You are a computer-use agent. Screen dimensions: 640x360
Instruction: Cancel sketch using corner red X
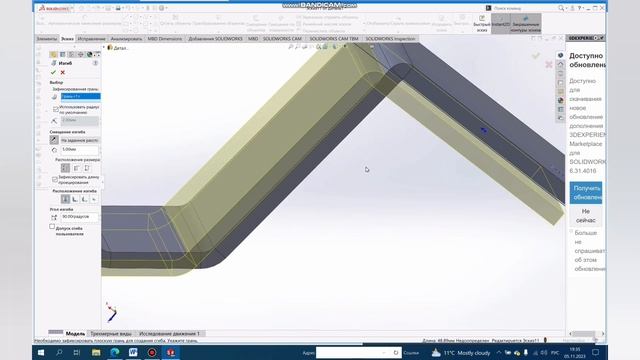point(549,64)
